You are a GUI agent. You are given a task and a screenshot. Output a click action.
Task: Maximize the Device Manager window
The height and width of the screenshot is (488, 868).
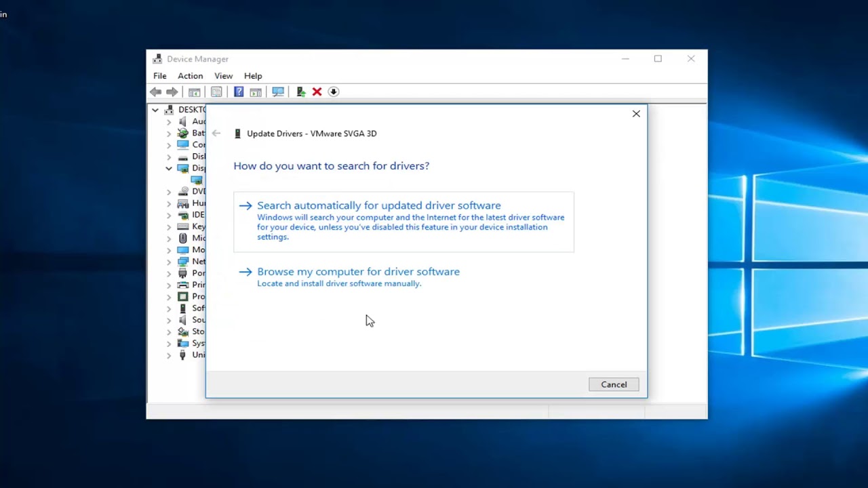(658, 59)
